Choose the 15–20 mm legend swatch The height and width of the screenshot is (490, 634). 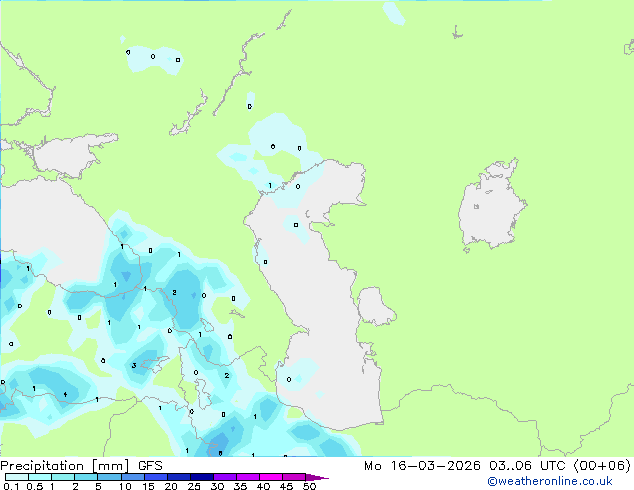point(155,477)
